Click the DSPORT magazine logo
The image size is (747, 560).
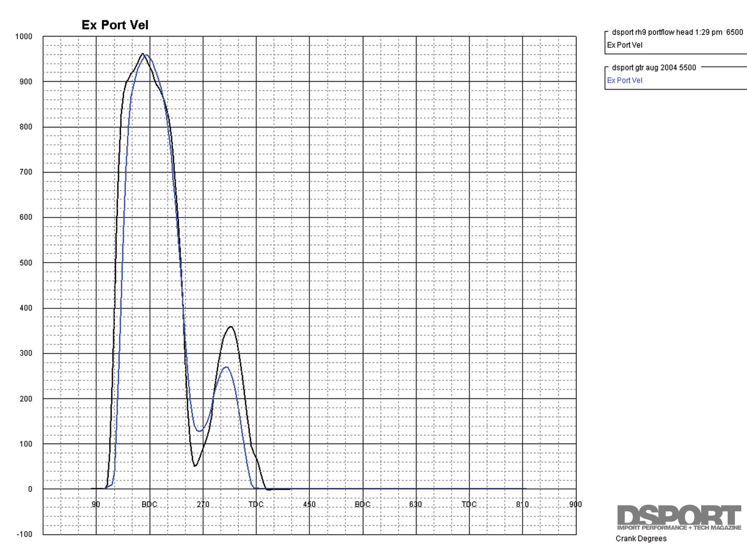pyautogui.click(x=679, y=517)
